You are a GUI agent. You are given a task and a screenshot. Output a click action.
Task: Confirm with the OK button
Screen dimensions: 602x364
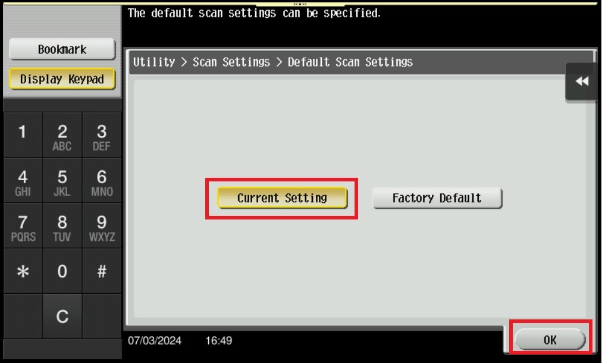coord(550,340)
